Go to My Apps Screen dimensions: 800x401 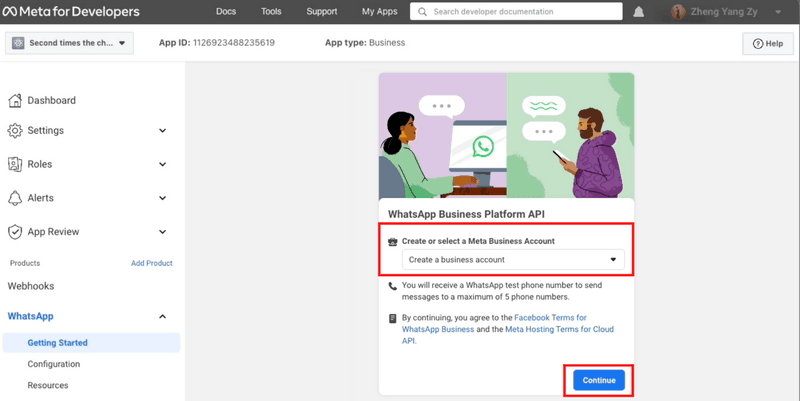coord(379,11)
